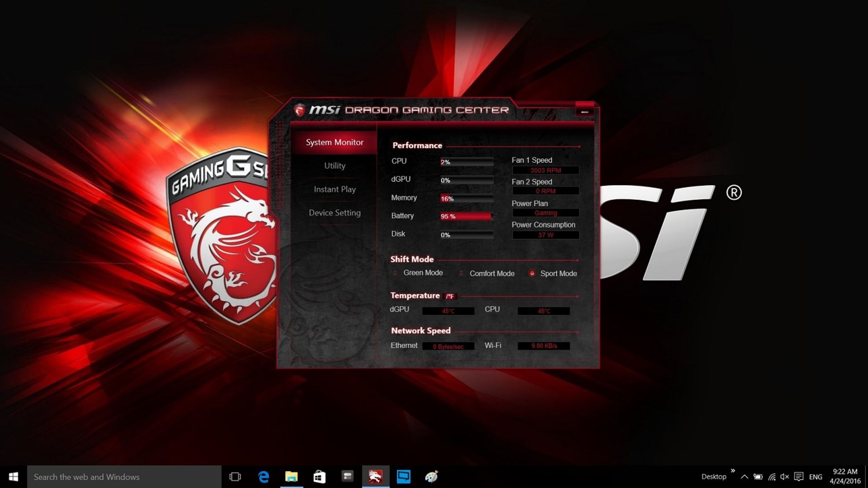Click the CPU temperature value field
This screenshot has height=488, width=868.
(544, 311)
